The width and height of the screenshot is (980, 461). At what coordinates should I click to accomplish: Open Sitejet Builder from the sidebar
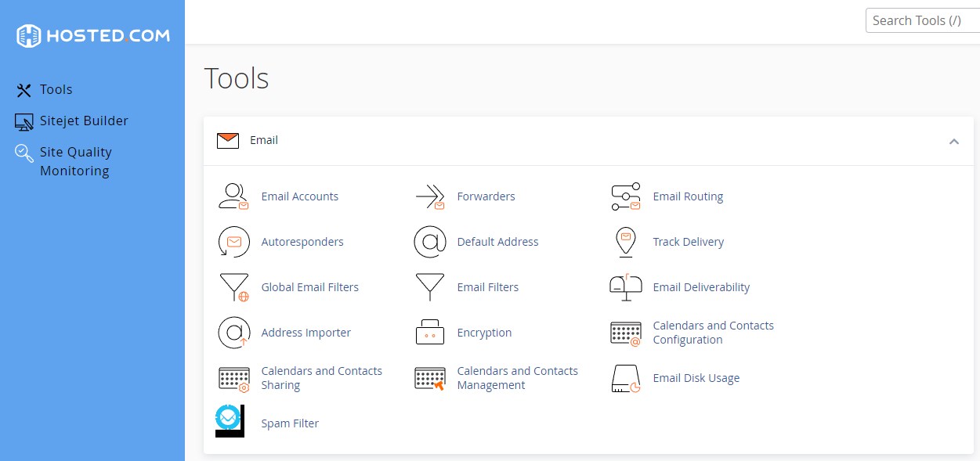83,121
